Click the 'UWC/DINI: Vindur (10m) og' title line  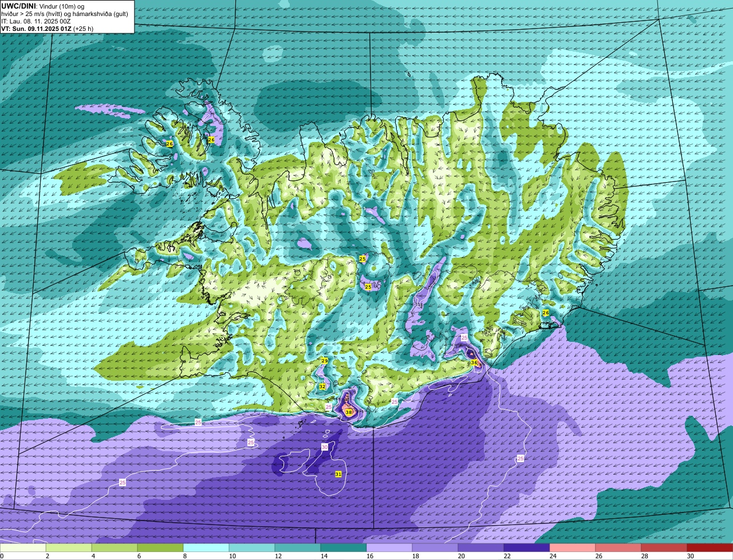click(x=43, y=6)
